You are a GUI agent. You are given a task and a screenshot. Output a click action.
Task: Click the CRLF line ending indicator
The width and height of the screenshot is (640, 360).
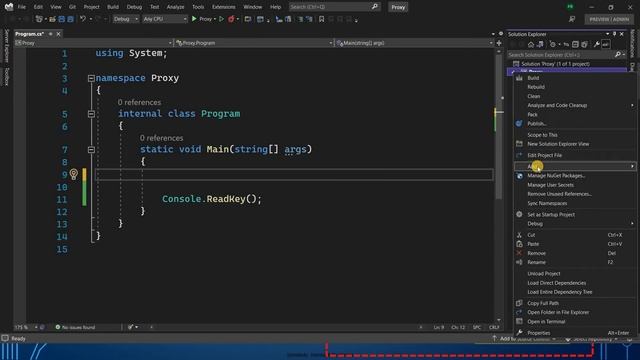(x=494, y=327)
